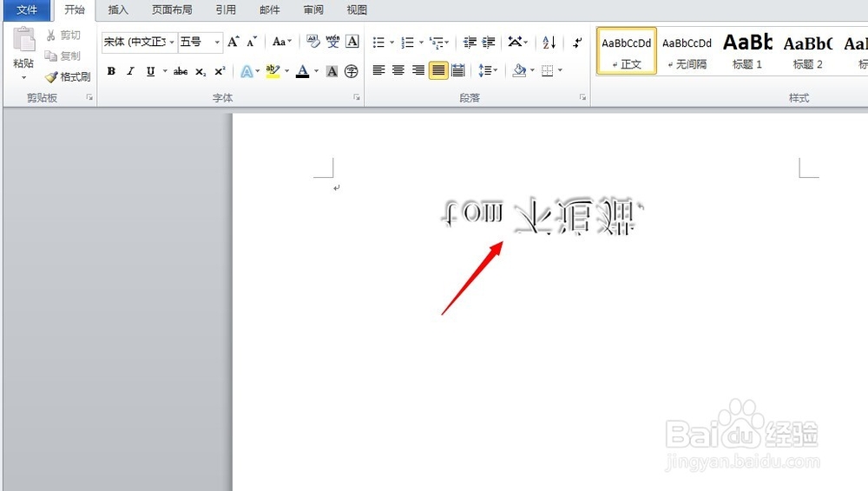Align text to the left

pyautogui.click(x=378, y=70)
